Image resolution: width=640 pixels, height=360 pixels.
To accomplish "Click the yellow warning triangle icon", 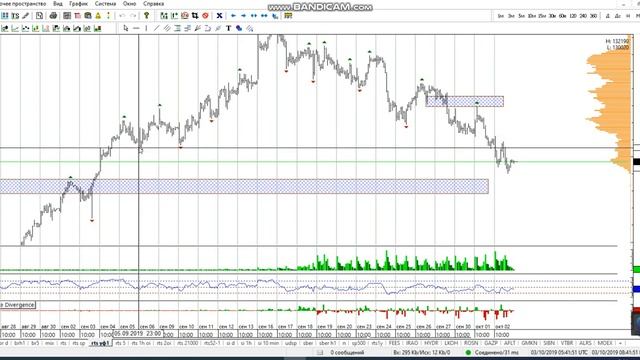I will click(x=98, y=16).
